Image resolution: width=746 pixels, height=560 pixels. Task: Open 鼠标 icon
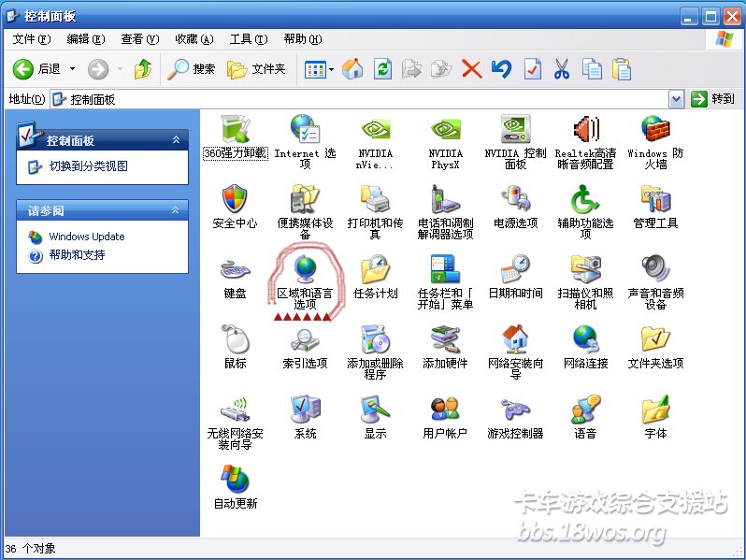(x=235, y=338)
